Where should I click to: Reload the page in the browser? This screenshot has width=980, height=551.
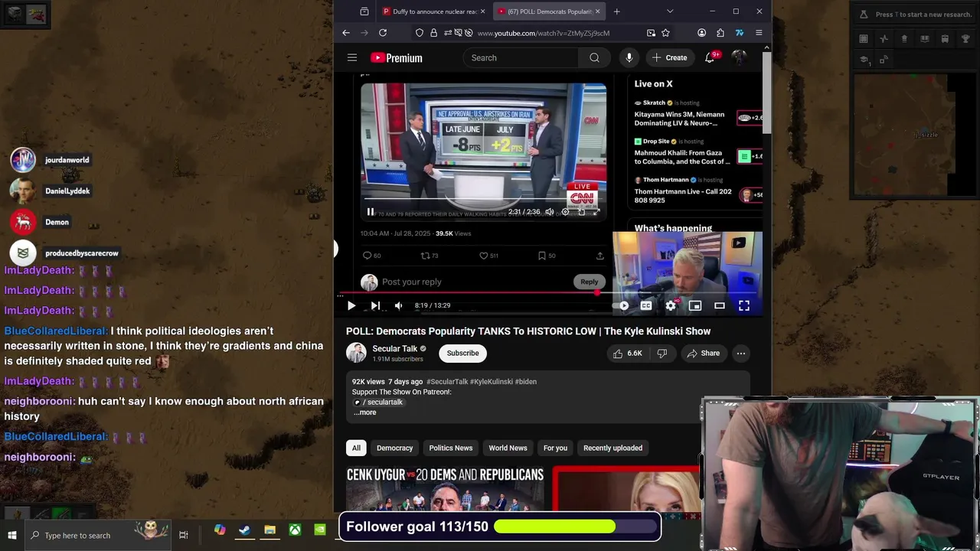(383, 33)
